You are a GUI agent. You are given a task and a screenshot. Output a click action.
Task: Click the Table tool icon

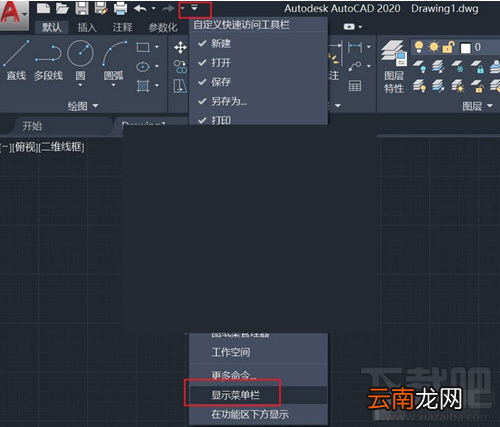355,86
